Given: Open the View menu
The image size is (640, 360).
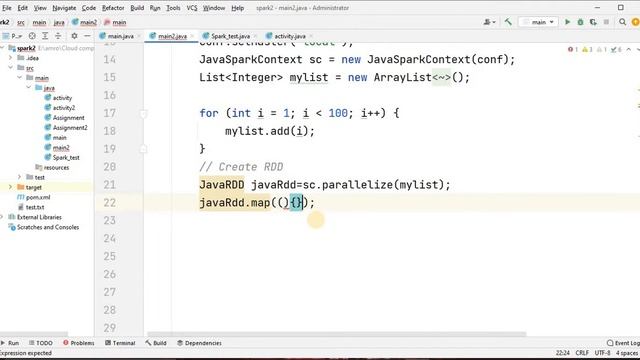Looking at the screenshot, I should [x=40, y=8].
